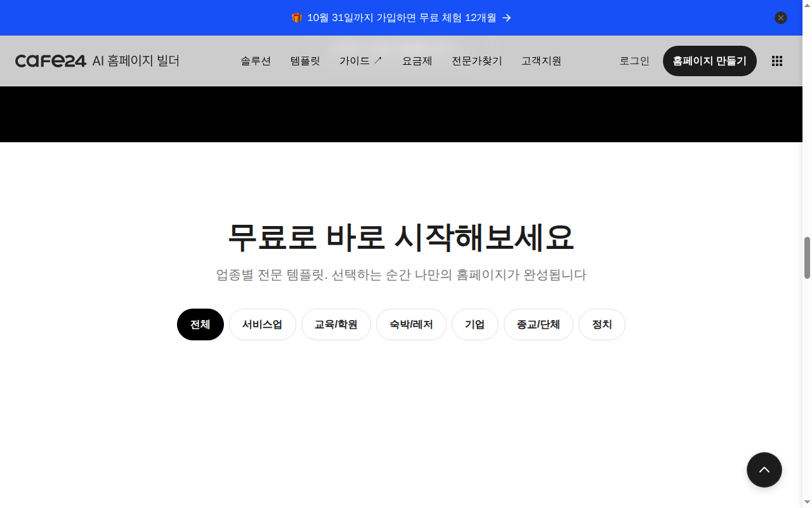The height and width of the screenshot is (508, 812).
Task: Click the 업종별 전문 템플릿 subtitle text
Action: pos(401,275)
